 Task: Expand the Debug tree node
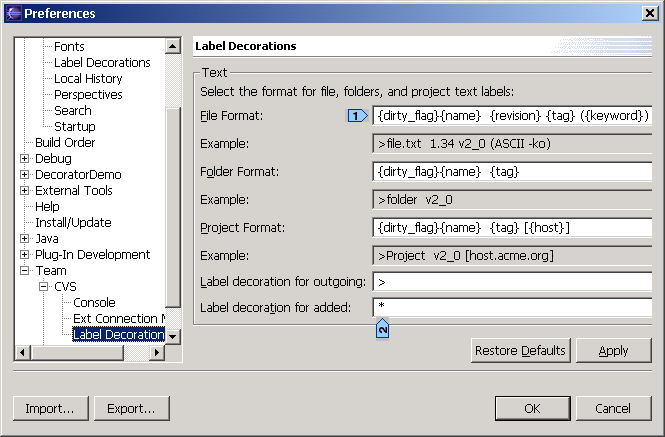click(x=25, y=159)
